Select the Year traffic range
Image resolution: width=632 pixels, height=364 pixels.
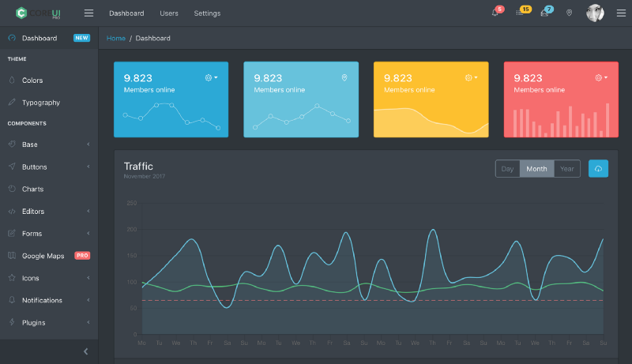pos(567,169)
